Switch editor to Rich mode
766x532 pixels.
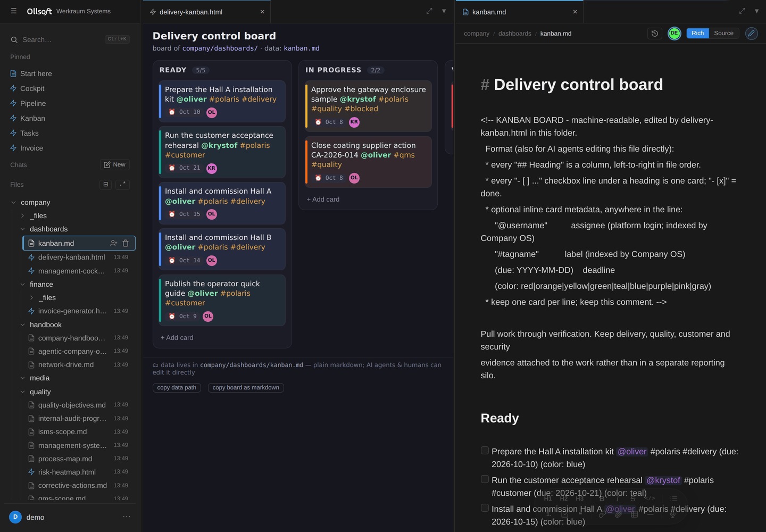tap(698, 33)
